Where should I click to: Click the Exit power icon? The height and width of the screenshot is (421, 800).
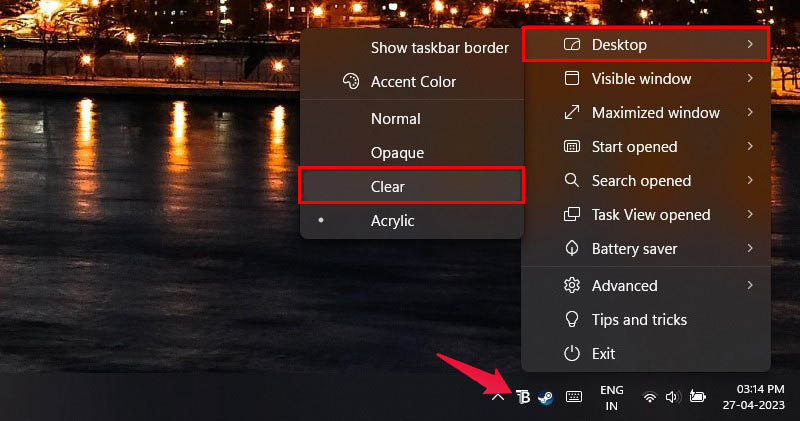click(572, 353)
